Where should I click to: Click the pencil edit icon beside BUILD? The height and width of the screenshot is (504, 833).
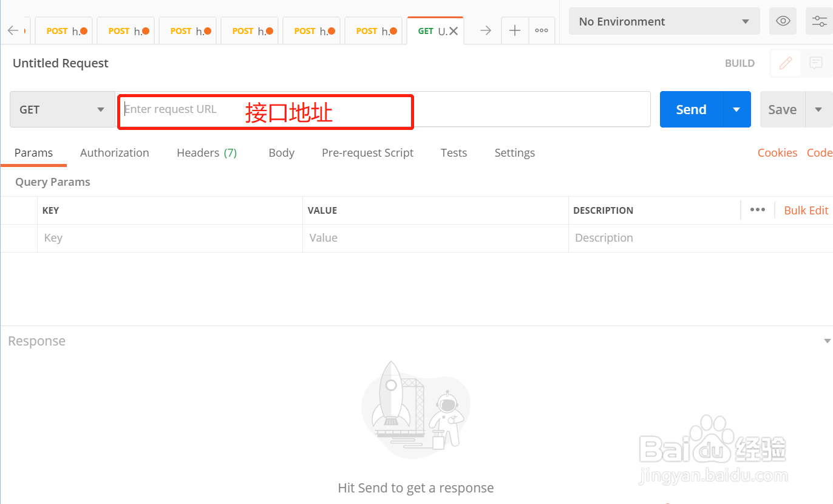pyautogui.click(x=786, y=63)
